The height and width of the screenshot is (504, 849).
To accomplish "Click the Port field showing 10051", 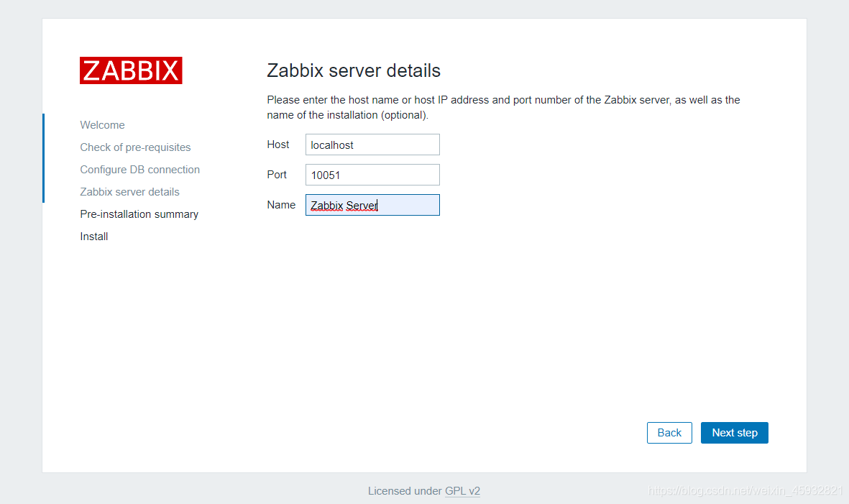I will (x=372, y=175).
